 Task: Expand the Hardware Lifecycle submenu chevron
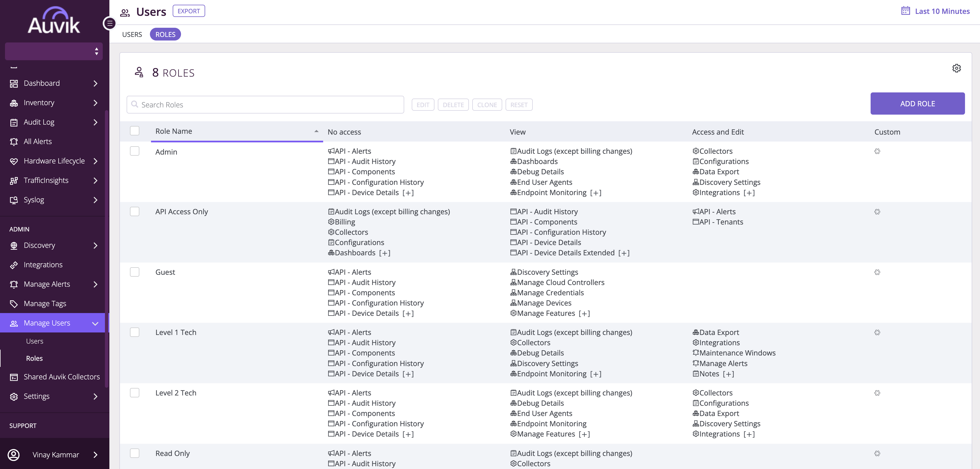pos(96,161)
